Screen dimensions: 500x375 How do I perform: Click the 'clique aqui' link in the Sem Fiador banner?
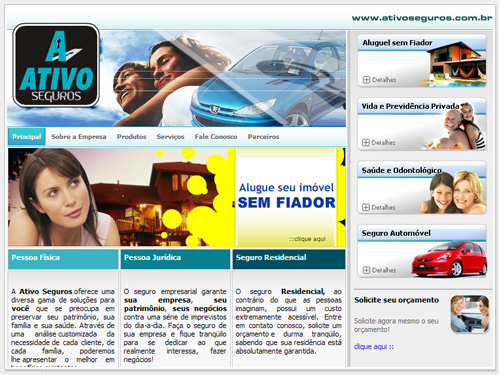coord(307,239)
